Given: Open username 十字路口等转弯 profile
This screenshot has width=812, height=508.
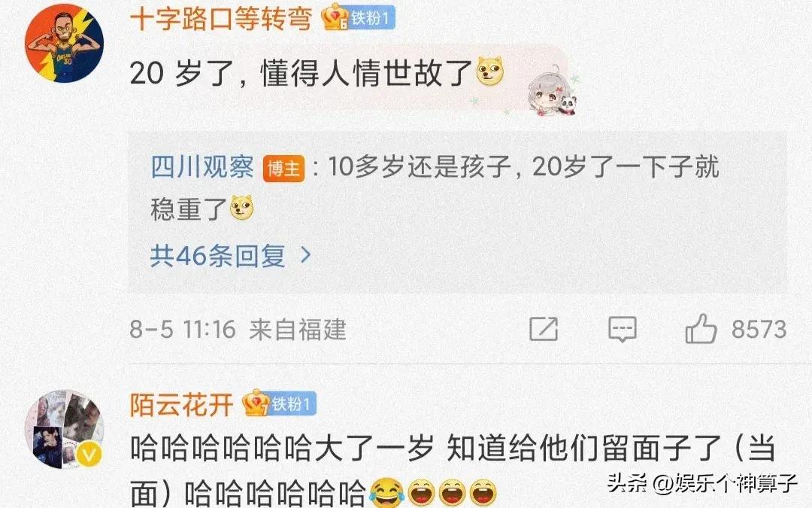Looking at the screenshot, I should (x=220, y=19).
